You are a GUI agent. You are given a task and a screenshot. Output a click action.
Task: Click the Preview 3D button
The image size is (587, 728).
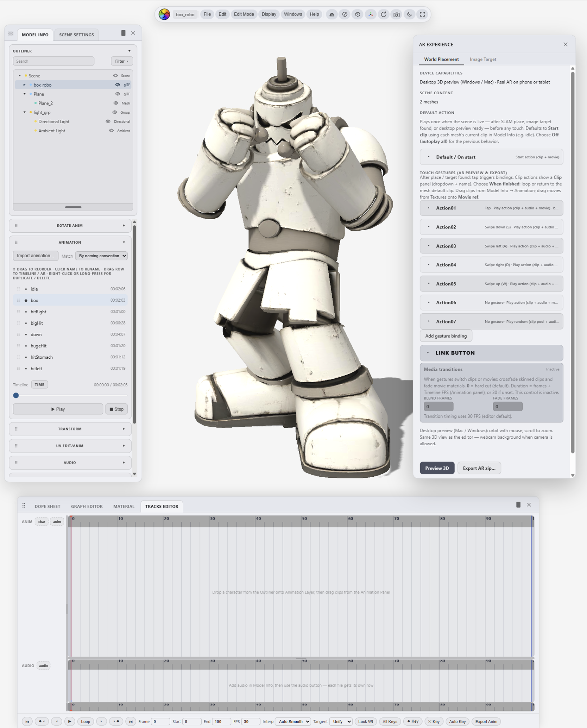(x=437, y=468)
